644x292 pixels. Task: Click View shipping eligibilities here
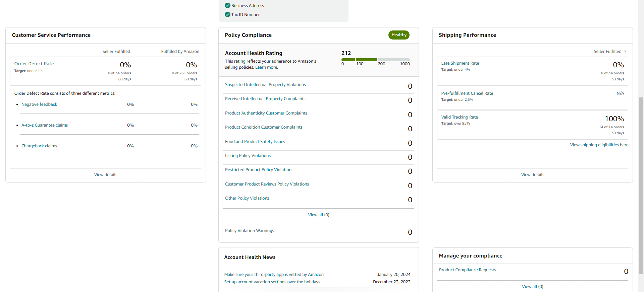pyautogui.click(x=599, y=145)
